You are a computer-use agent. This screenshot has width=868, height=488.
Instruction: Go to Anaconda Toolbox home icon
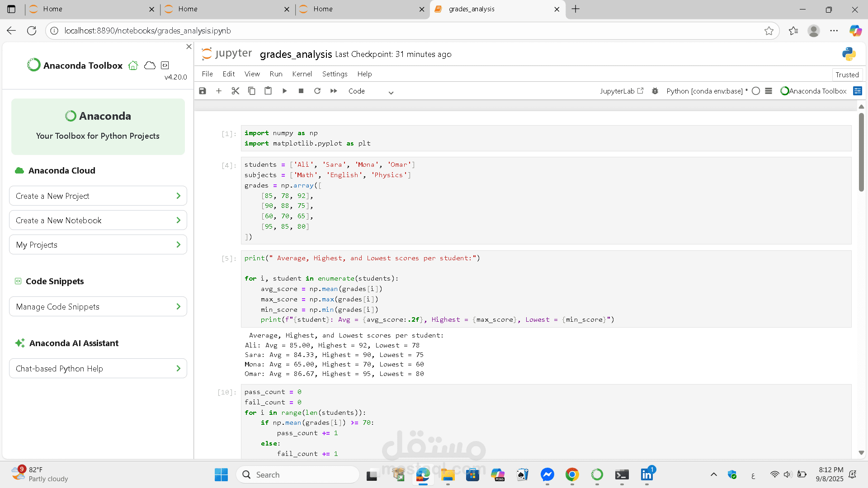(x=133, y=66)
